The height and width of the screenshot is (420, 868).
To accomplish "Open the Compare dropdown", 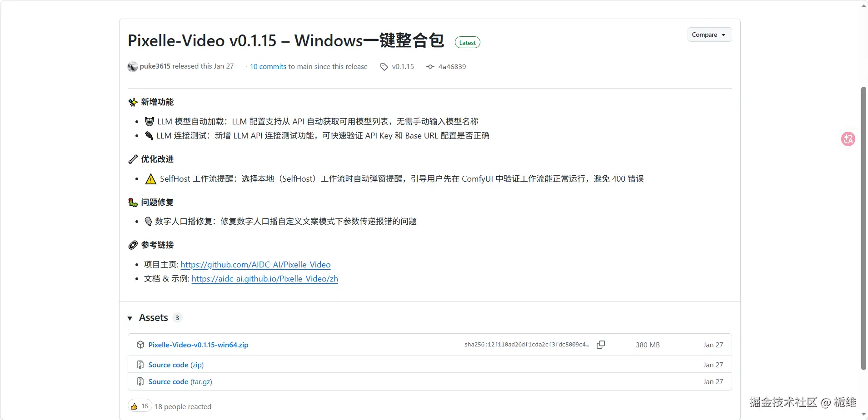I will point(709,35).
